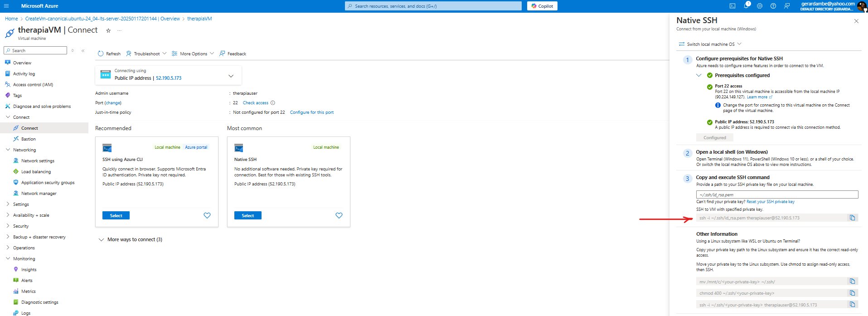Image resolution: width=868 pixels, height=316 pixels.
Task: Collapse the sidebar with the double-chevron icon
Action: coord(83,51)
